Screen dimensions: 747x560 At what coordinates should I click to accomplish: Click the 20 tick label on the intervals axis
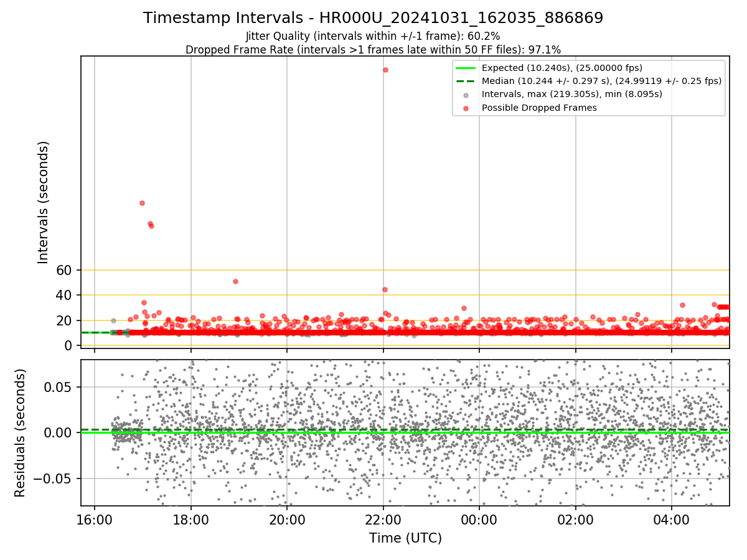(65, 320)
